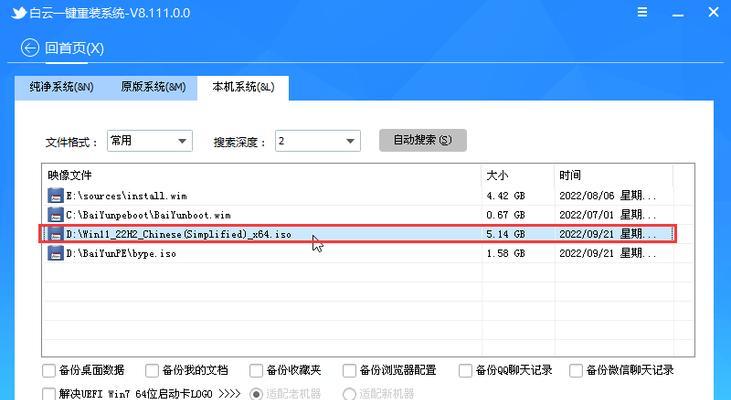
Task: Click the Win11_22H2 iso file icon
Action: [x=55, y=234]
